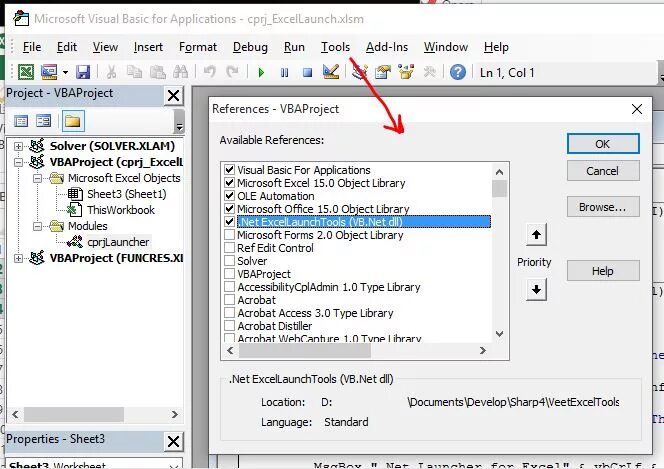The width and height of the screenshot is (664, 469).
Task: Click View Code icon in Project panel
Action: [x=21, y=121]
